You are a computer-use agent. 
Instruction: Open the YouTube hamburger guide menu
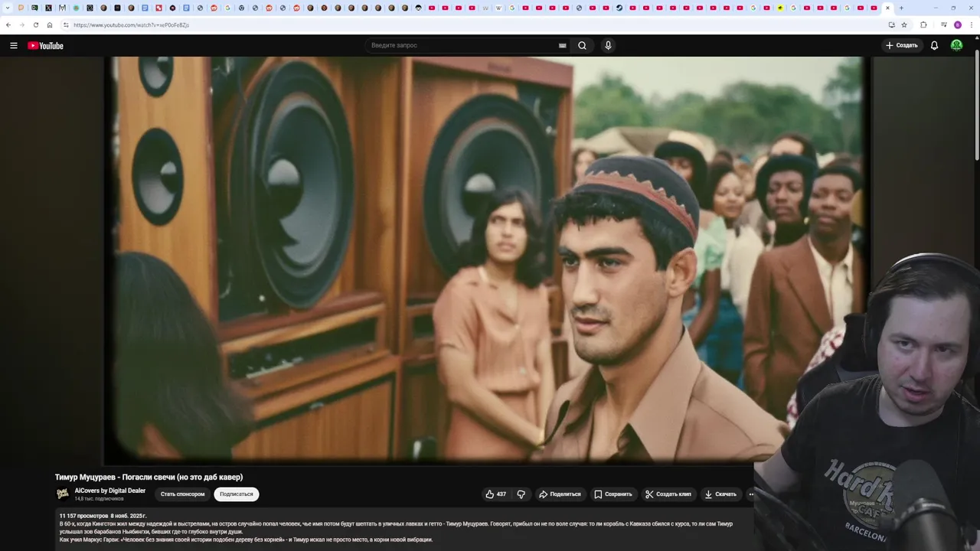coord(14,46)
